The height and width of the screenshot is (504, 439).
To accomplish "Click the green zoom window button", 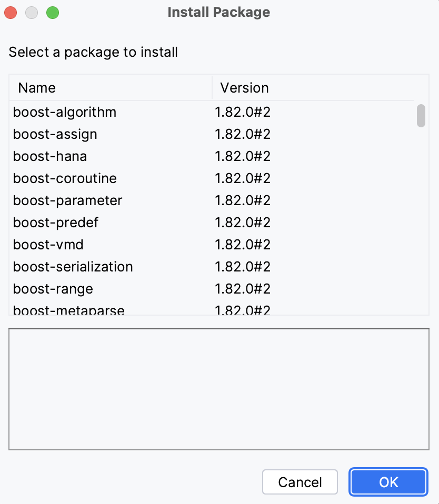I will (x=53, y=12).
